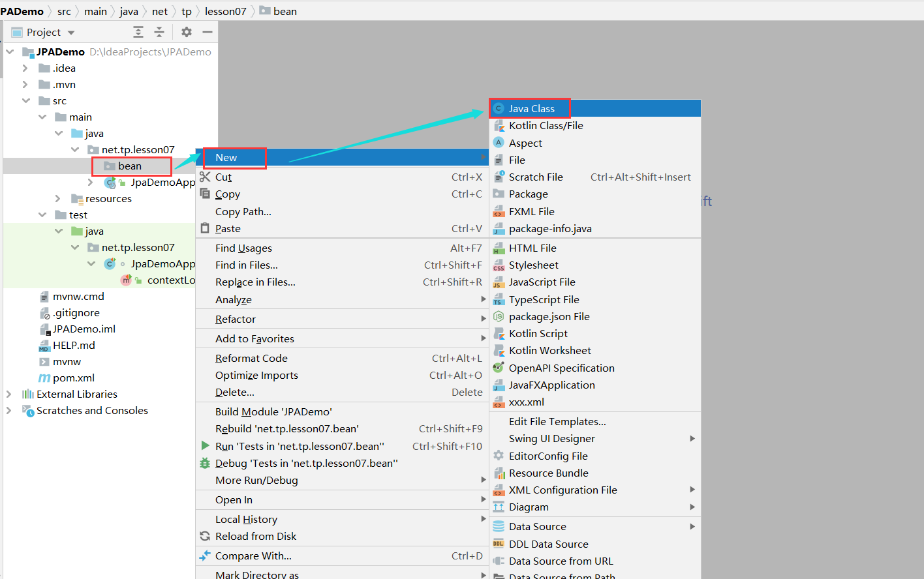Click the Debug bug icon
The image size is (924, 579).
[205, 463]
